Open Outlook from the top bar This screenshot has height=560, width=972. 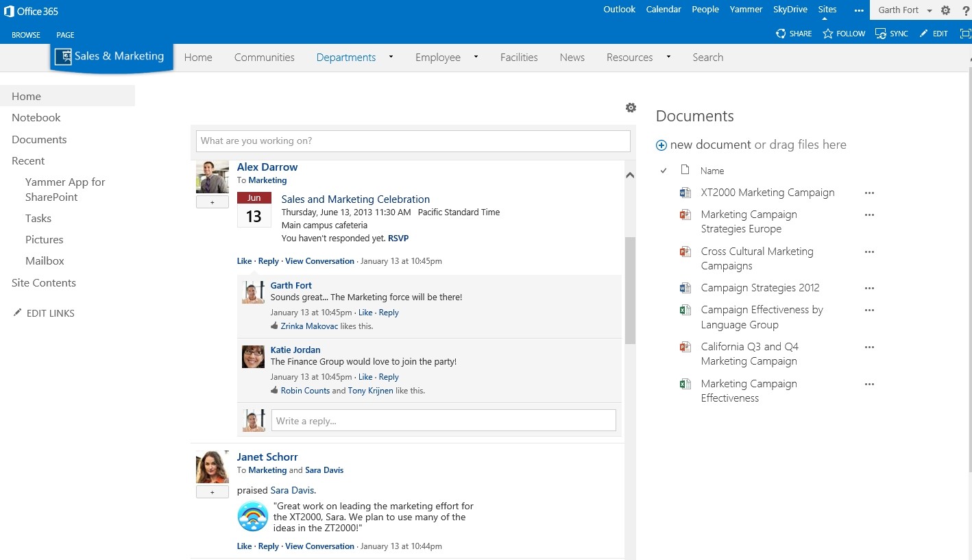619,10
